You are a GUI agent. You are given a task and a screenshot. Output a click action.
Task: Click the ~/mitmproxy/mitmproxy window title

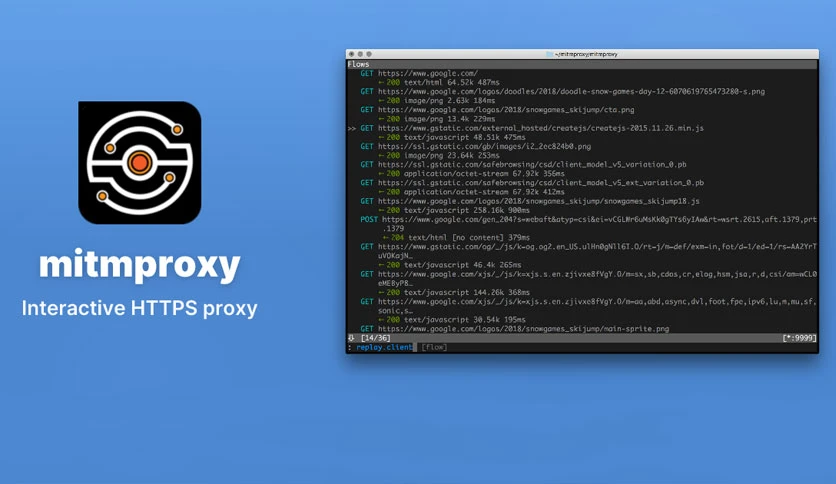pos(586,54)
